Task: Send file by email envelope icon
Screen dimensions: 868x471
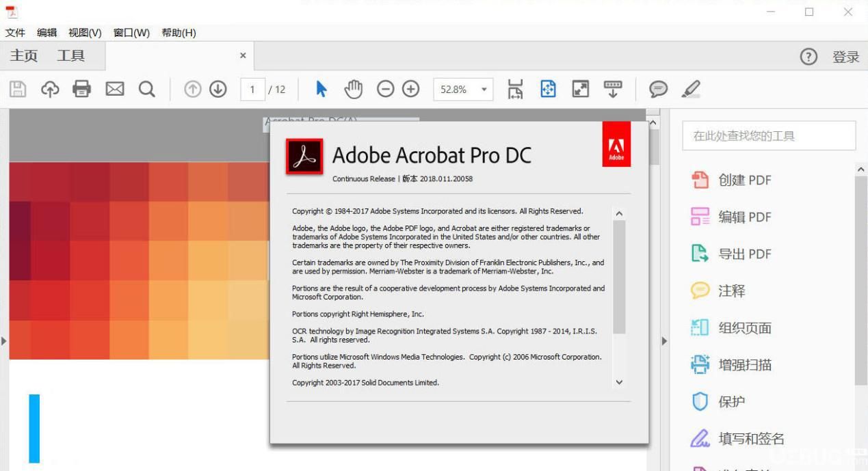Action: [114, 89]
